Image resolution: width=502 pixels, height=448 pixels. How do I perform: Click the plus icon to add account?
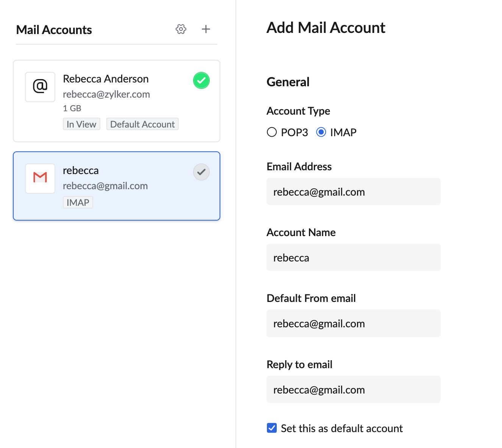point(206,29)
